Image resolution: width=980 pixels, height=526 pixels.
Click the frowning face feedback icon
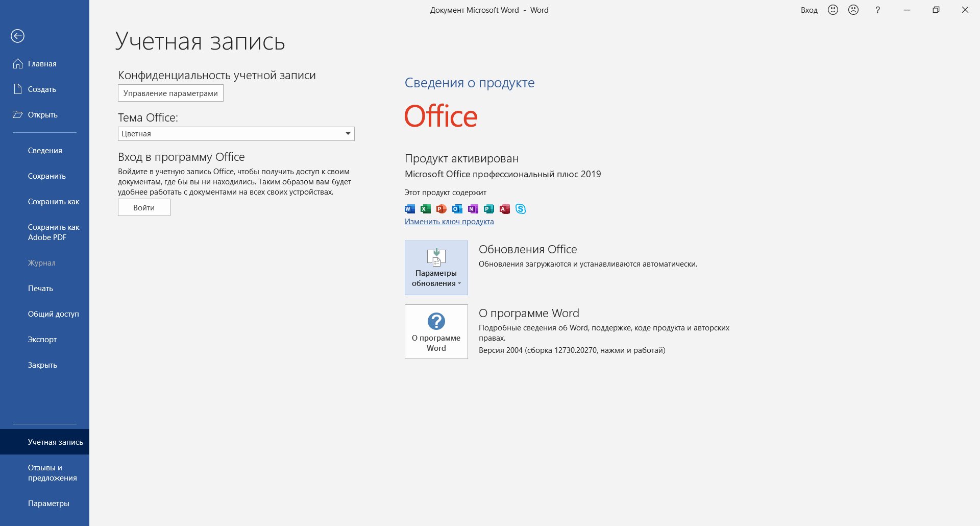[x=853, y=10]
